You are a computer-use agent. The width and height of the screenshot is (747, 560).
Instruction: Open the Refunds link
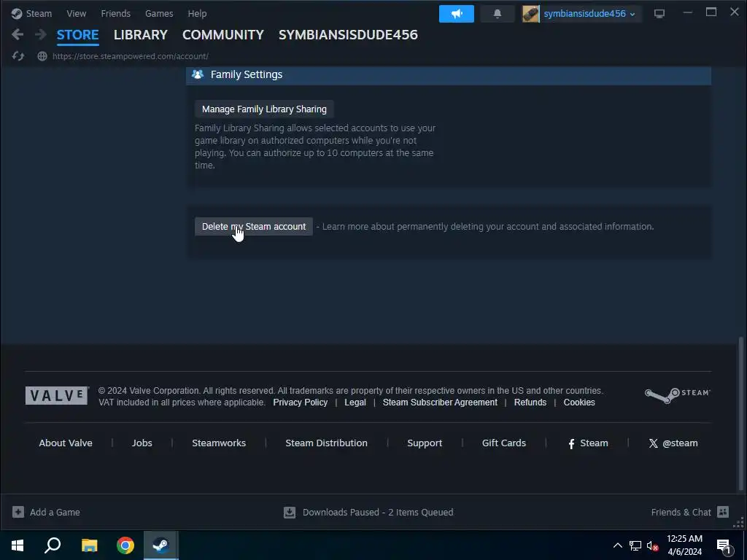pos(530,402)
